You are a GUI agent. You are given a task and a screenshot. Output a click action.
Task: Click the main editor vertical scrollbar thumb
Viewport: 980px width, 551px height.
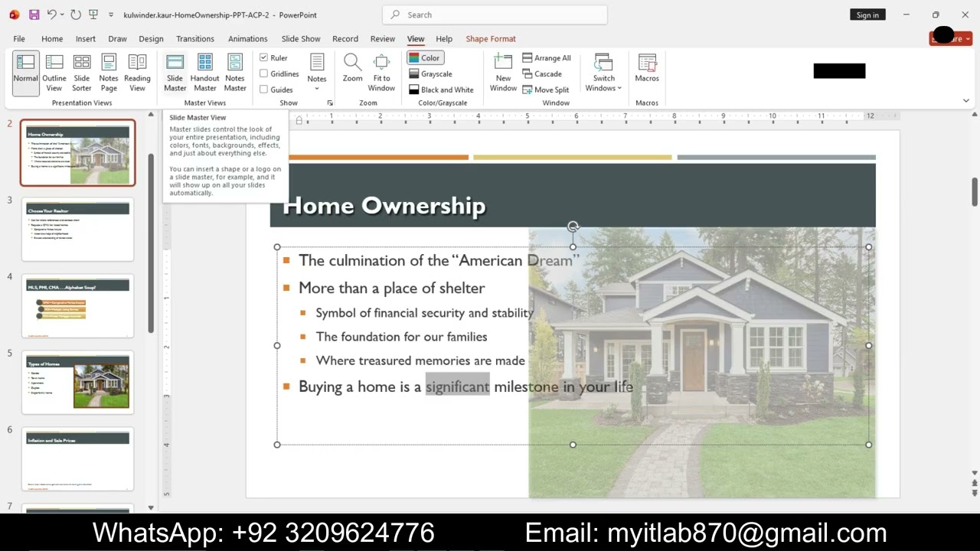pos(975,192)
